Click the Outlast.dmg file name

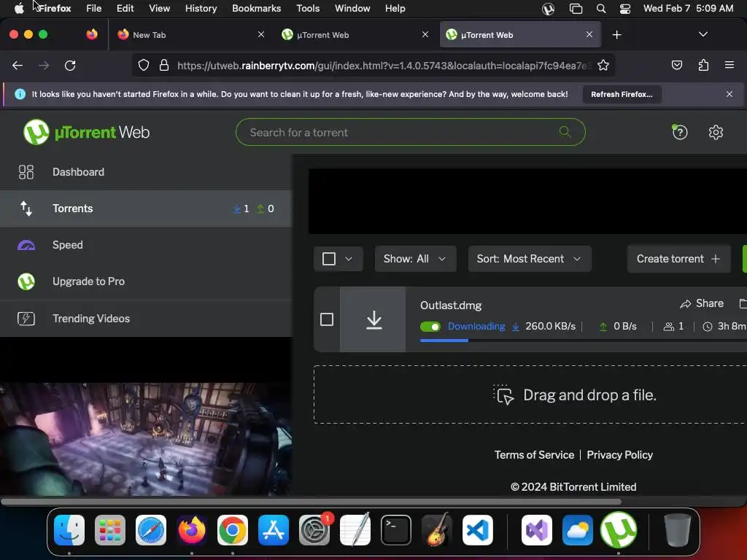451,306
